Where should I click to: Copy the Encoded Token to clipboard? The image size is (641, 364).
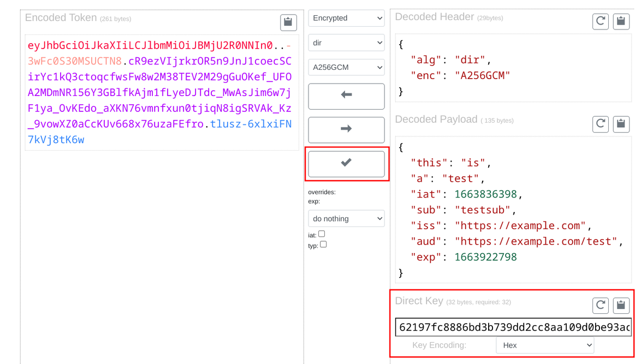coord(288,22)
